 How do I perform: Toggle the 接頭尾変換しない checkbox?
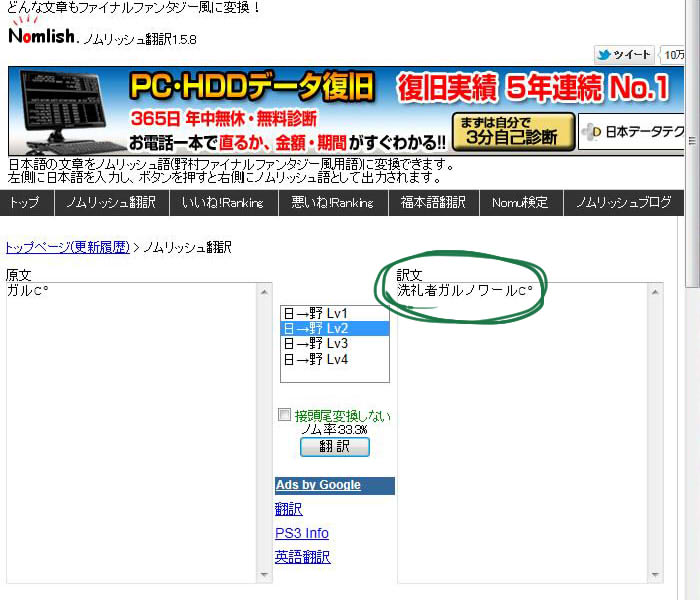284,415
